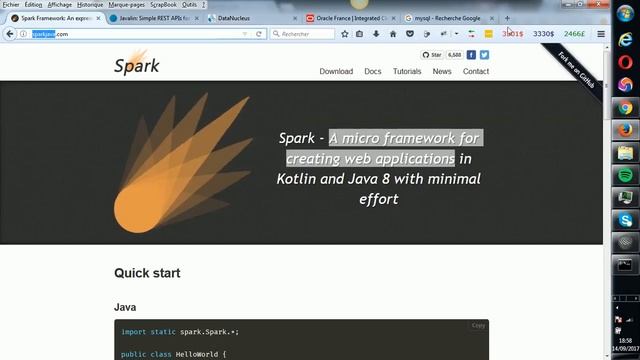Go back with the browser back arrow
This screenshot has width=640, height=360.
10,34
